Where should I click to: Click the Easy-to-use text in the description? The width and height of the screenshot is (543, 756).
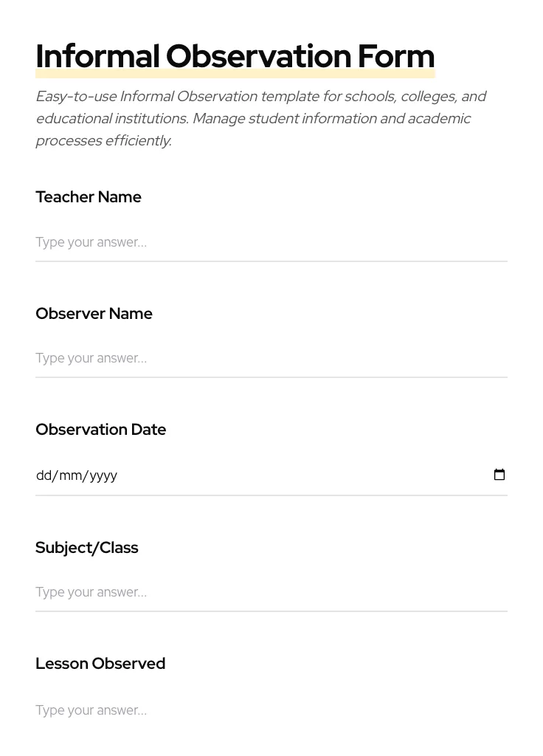coord(76,97)
